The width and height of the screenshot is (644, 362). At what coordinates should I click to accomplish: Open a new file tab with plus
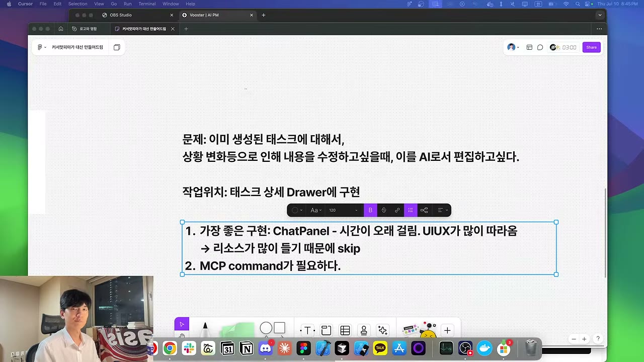(x=186, y=29)
